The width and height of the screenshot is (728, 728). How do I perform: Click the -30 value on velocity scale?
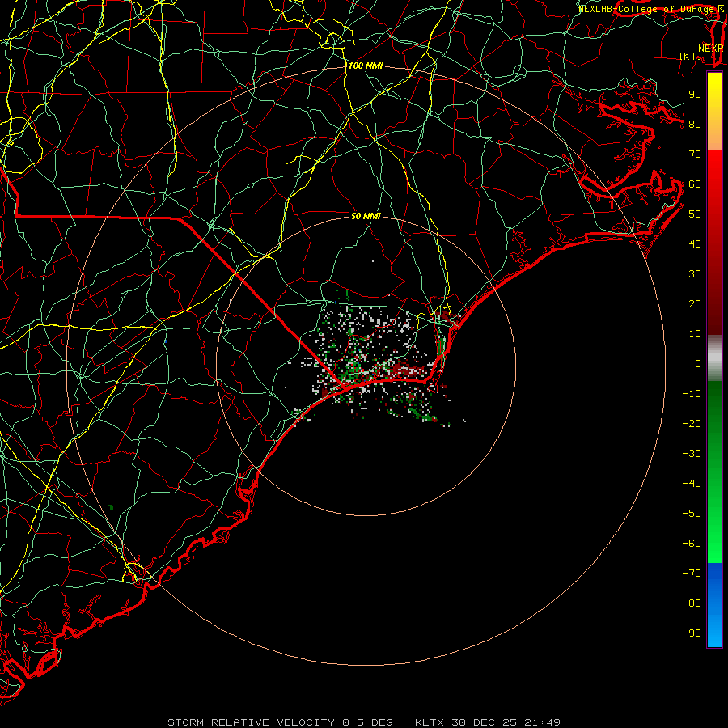coord(692,454)
